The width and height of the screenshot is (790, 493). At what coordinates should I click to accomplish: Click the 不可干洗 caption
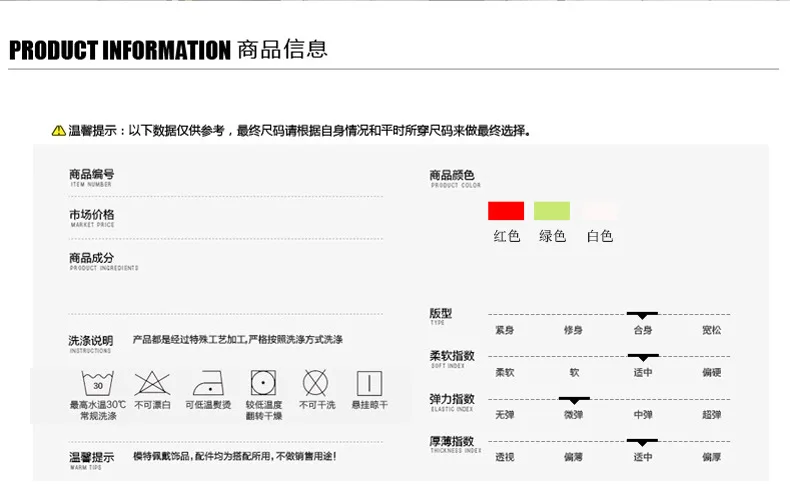point(317,405)
